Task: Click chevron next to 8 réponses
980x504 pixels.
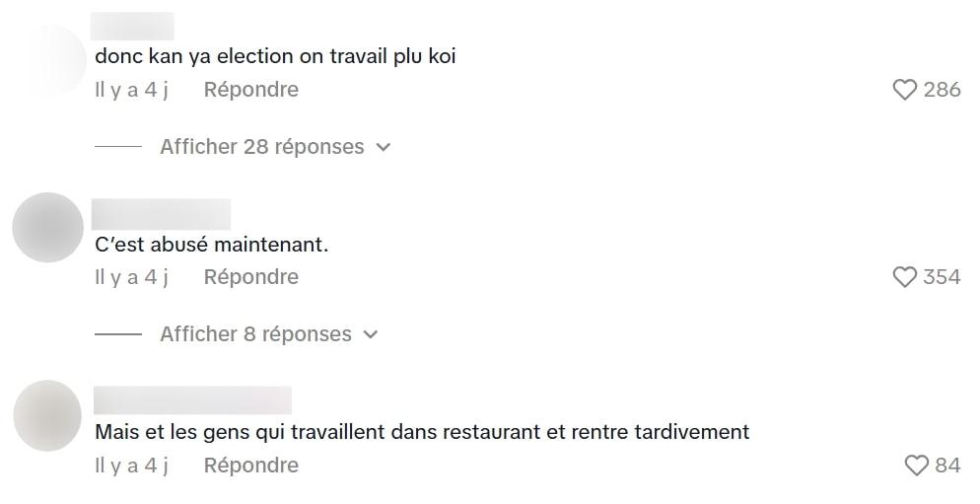Action: tap(371, 334)
